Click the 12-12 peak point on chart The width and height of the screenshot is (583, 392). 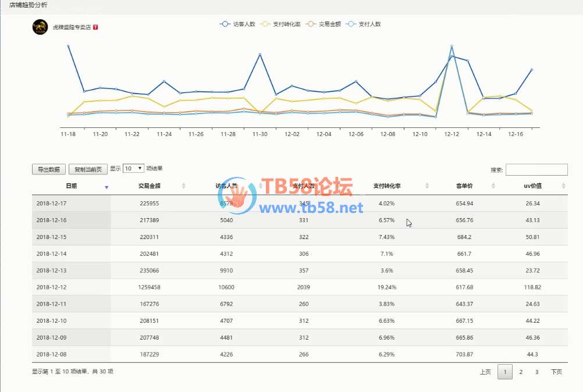coord(452,47)
